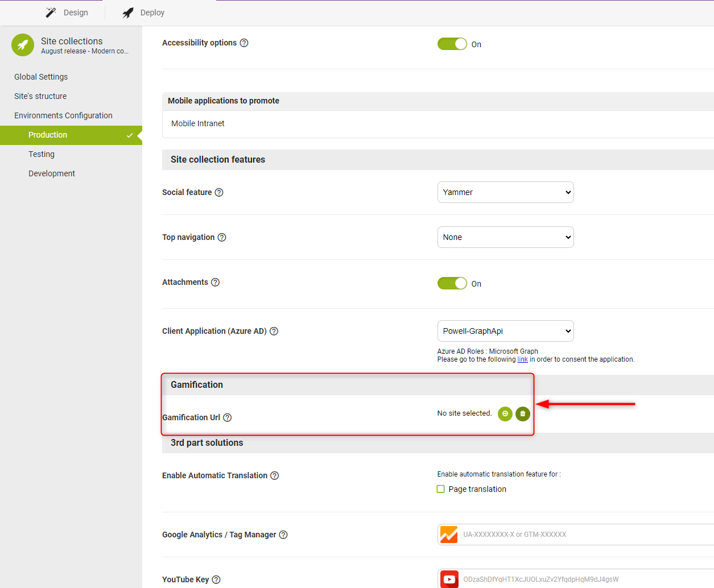Click the Gamification select site icon
This screenshot has width=714, height=588.
505,414
